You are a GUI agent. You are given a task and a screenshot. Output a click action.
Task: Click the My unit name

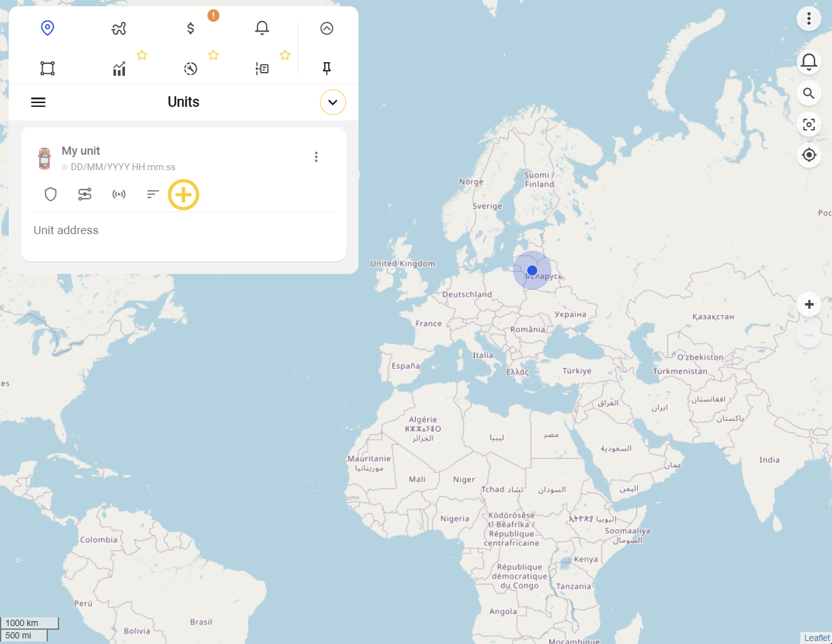81,151
